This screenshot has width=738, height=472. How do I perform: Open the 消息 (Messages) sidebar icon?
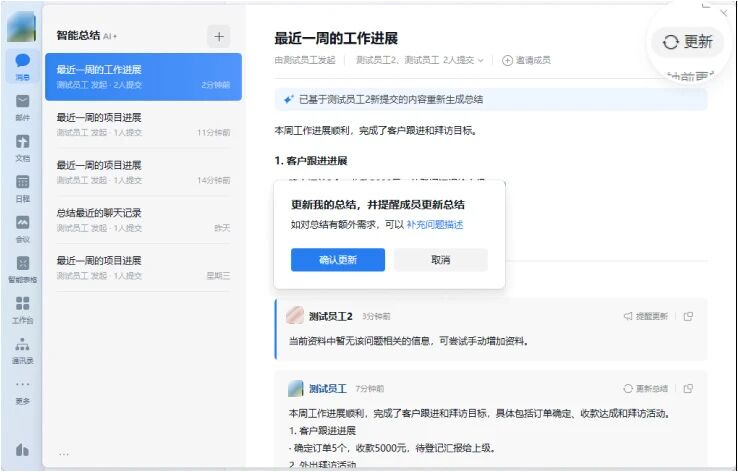click(22, 65)
